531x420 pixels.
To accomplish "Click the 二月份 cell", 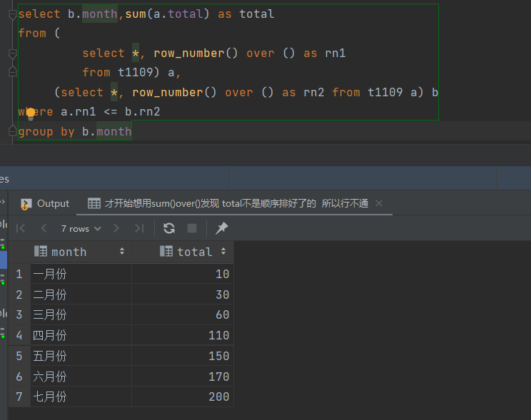I will point(81,294).
